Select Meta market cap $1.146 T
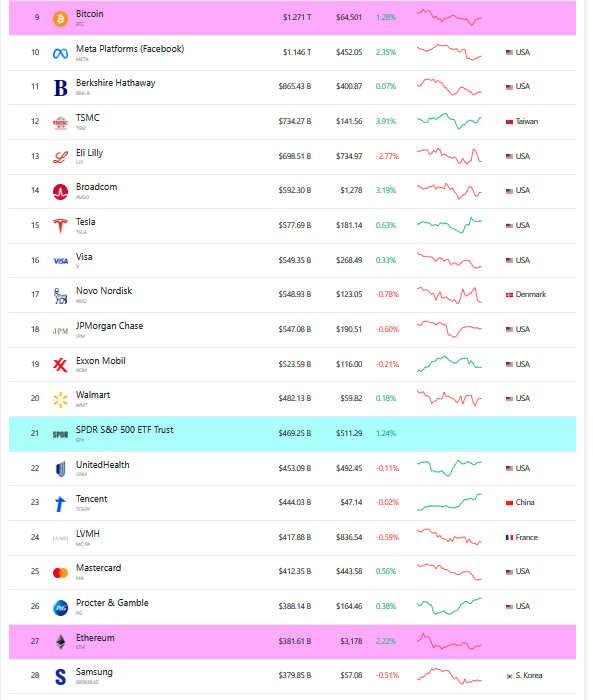The image size is (593, 700). click(297, 52)
